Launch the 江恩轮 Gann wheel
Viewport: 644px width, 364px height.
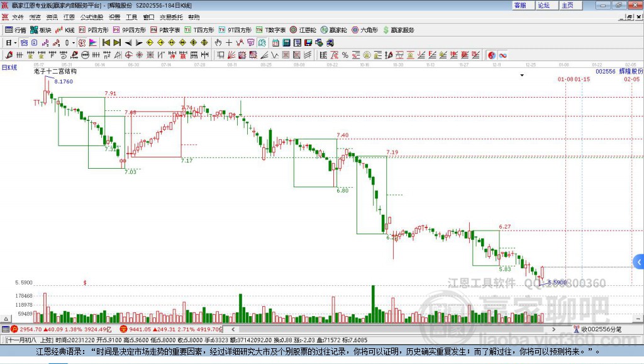point(303,30)
